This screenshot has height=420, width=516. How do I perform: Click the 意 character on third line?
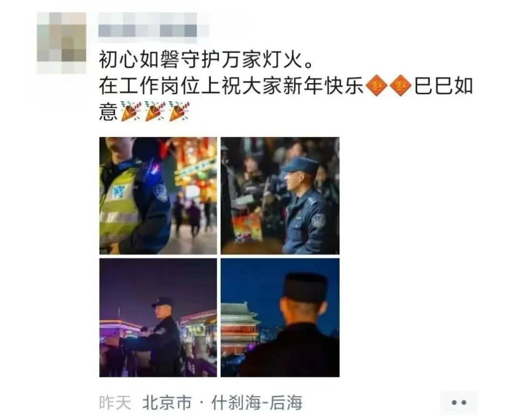[108, 112]
